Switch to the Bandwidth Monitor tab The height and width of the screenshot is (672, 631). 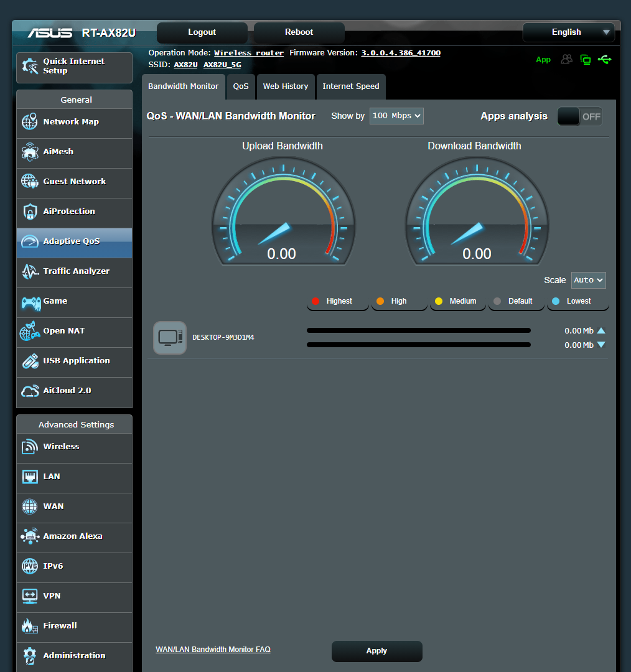point(184,86)
